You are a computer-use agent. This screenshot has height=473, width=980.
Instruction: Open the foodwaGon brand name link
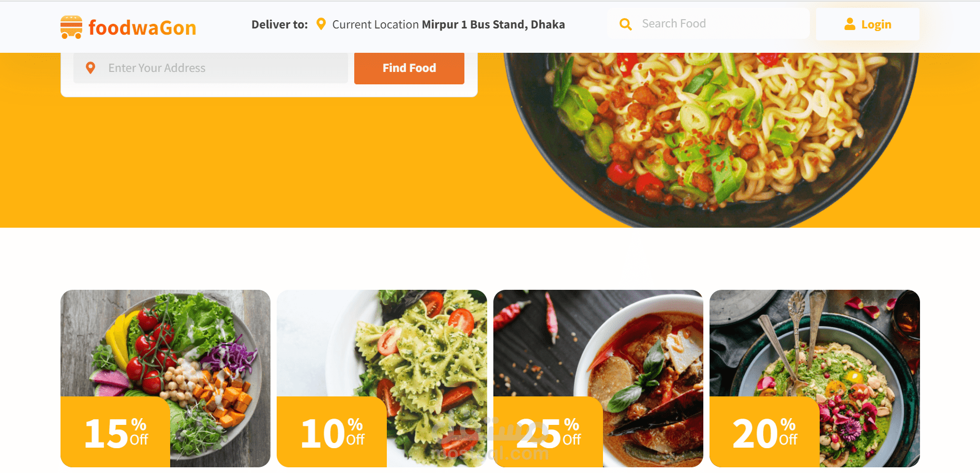coord(142,27)
